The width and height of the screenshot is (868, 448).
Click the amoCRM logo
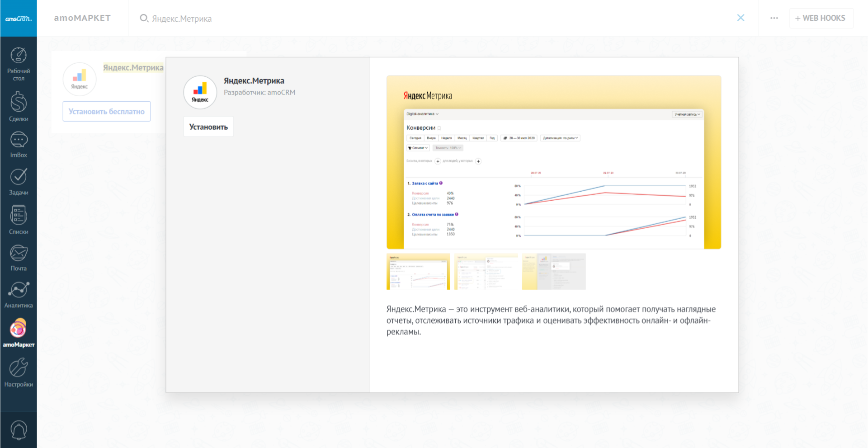[x=19, y=19]
